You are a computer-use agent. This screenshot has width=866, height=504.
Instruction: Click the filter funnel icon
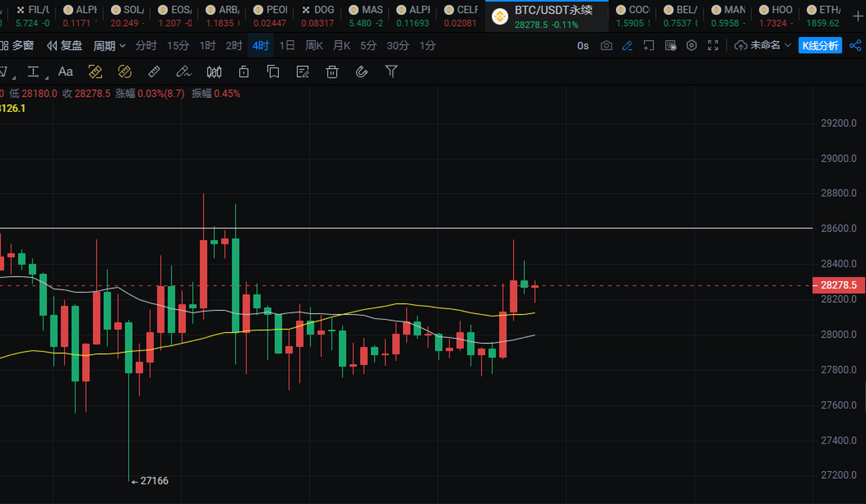(x=391, y=72)
